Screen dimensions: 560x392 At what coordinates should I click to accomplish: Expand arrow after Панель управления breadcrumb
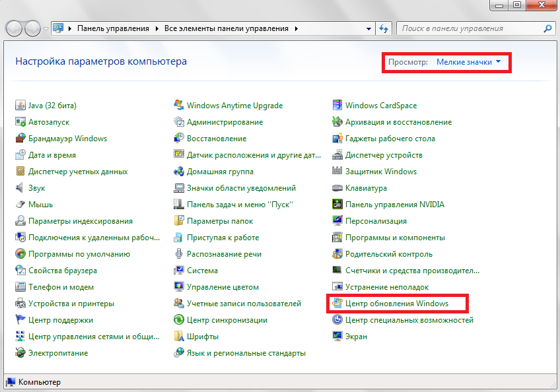pos(157,29)
